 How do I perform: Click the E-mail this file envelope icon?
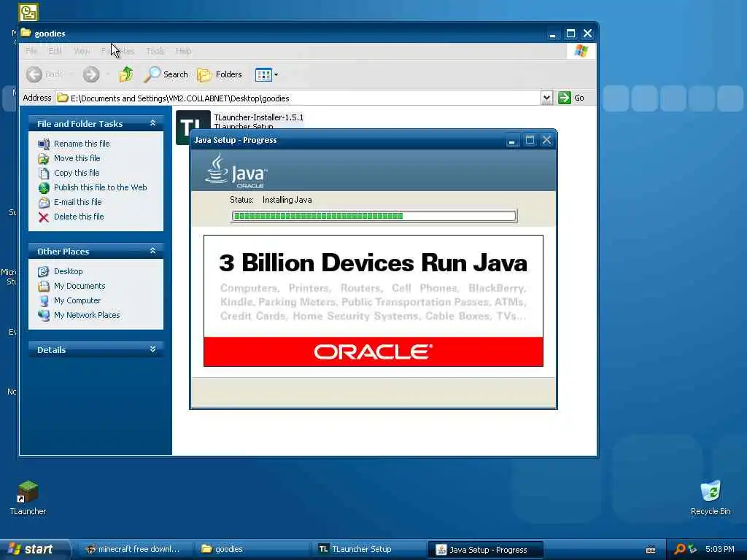43,203
